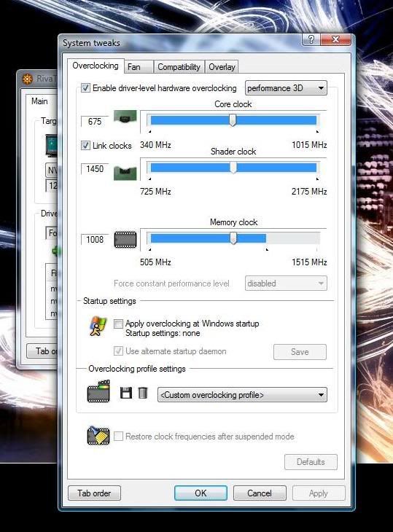Disable driver-level hardware overclocking checkbox
This screenshot has height=532, width=393.
pos(85,88)
